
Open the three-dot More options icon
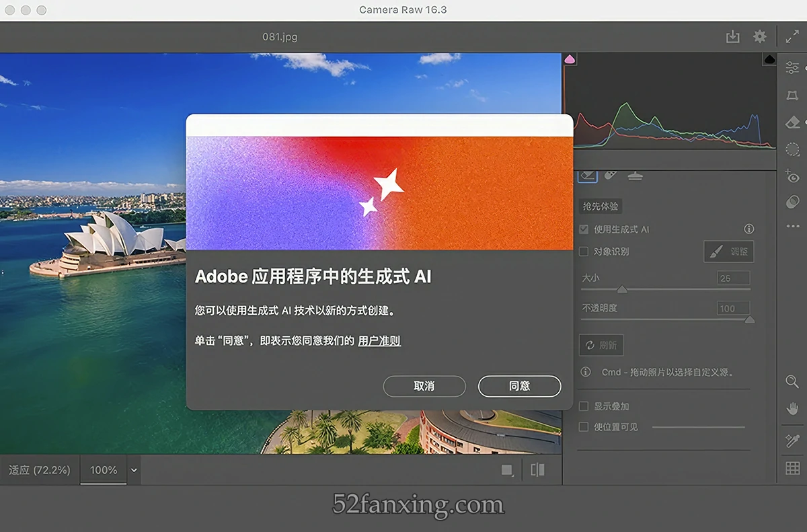tap(792, 227)
